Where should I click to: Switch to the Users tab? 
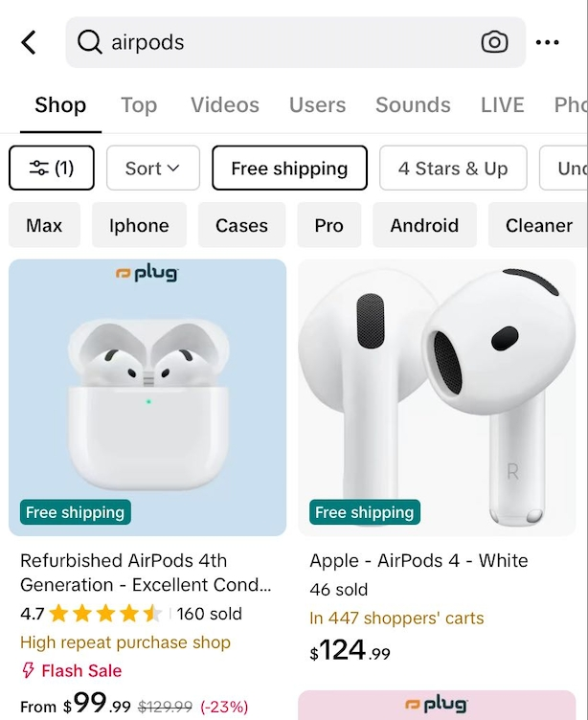(317, 105)
